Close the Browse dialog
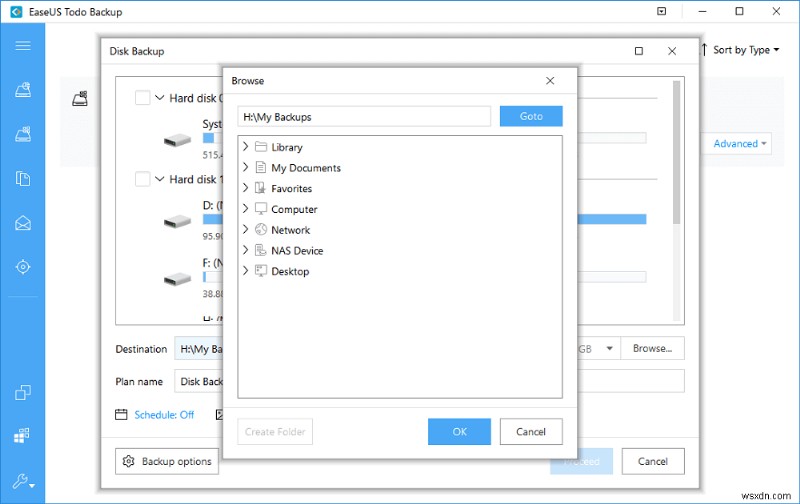This screenshot has height=504, width=800. (x=550, y=81)
